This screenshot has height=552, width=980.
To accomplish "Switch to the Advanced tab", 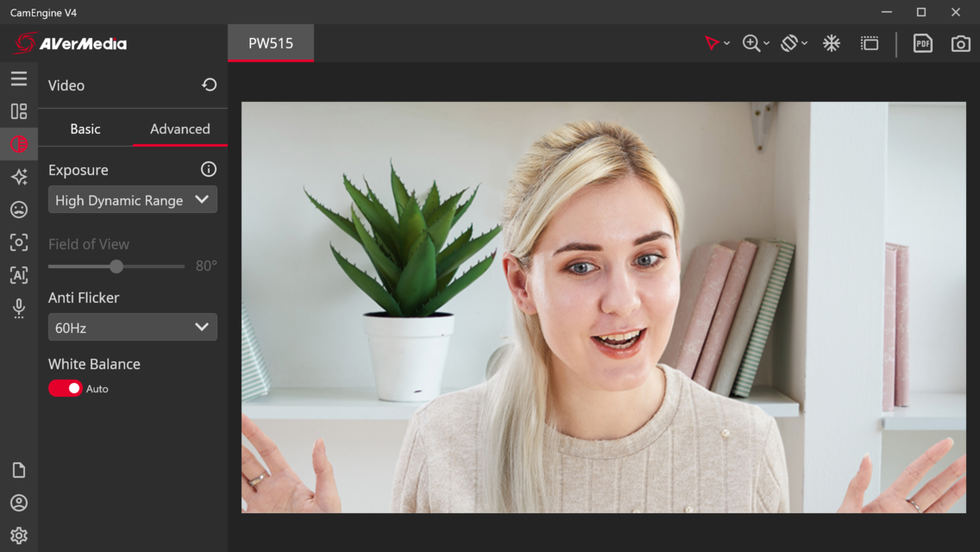I will [x=180, y=129].
